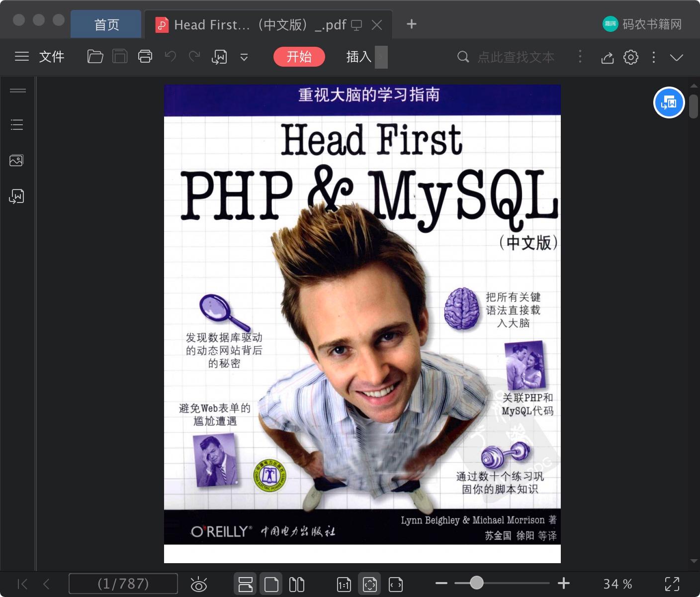The height and width of the screenshot is (597, 700).
Task: Click the undo arrow
Action: (171, 56)
